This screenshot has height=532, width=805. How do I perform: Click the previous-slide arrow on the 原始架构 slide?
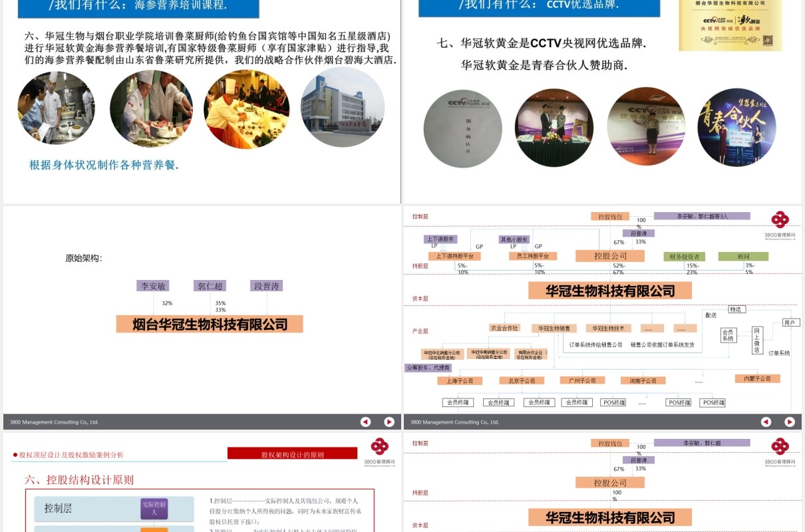365,422
